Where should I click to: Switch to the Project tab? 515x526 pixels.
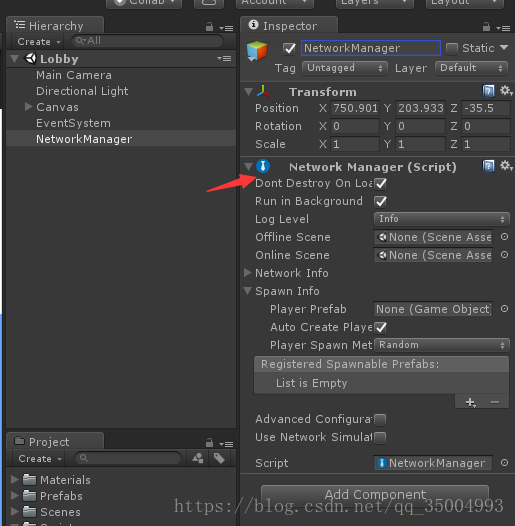(x=55, y=442)
